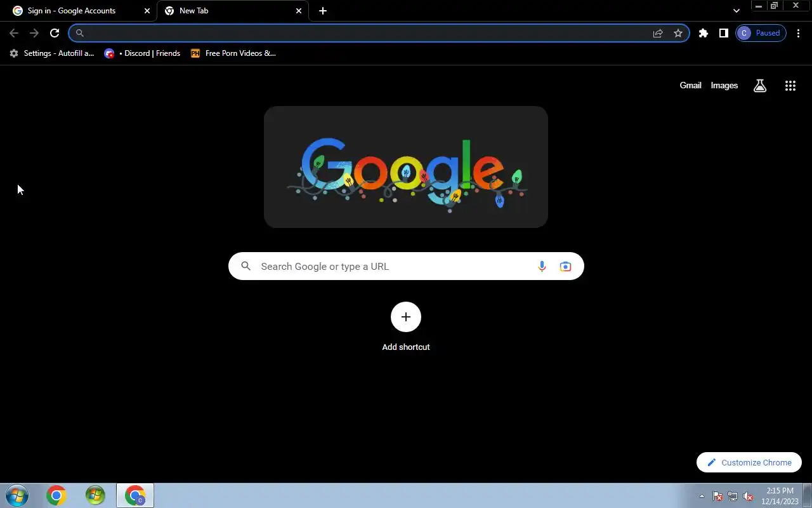Open the Search Labs flask icon

[x=760, y=86]
